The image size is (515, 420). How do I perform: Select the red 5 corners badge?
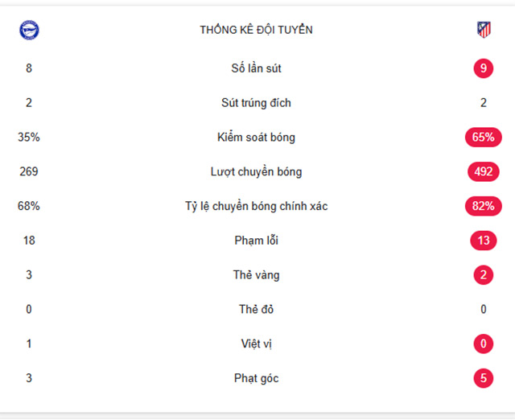(x=483, y=378)
